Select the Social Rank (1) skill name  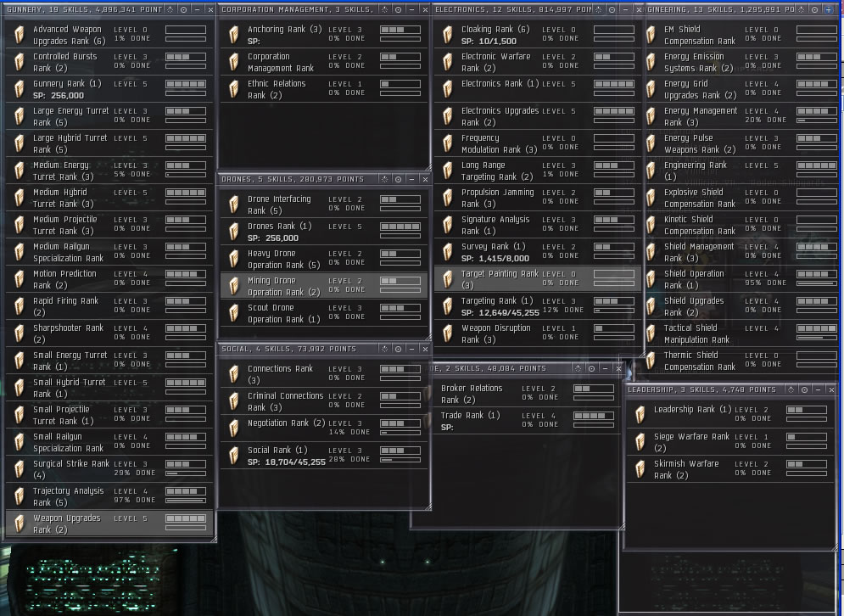click(x=277, y=451)
